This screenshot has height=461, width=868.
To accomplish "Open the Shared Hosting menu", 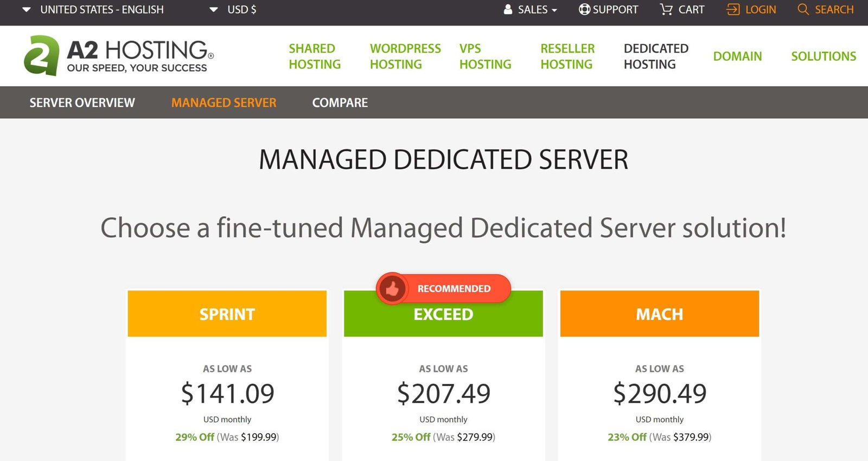I will point(315,56).
